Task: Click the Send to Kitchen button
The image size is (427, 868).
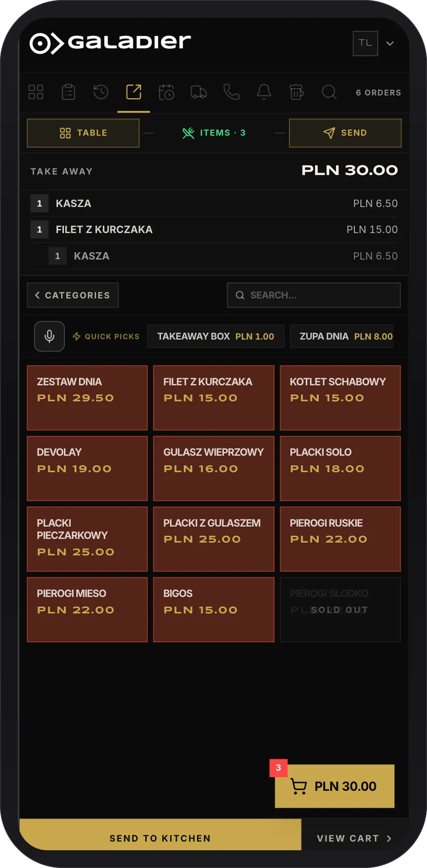Action: pos(160,838)
